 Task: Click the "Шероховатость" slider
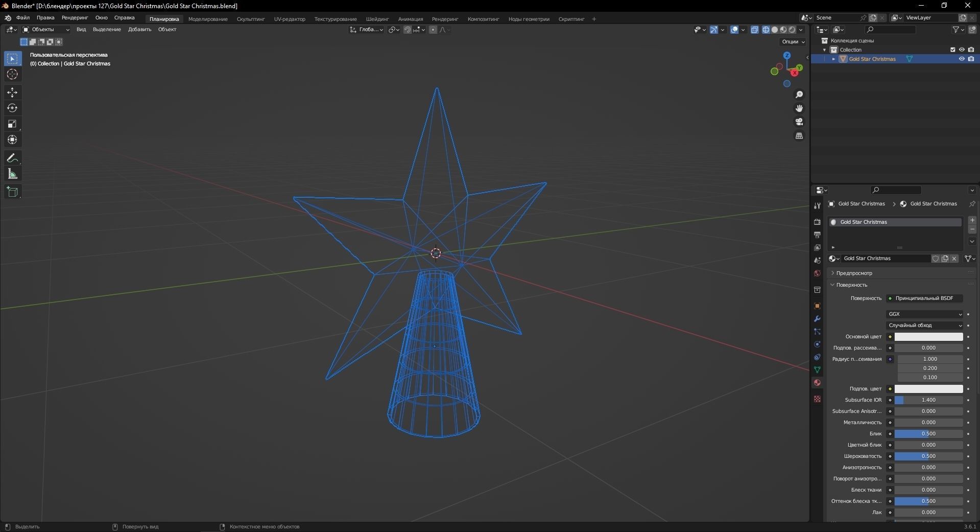[928, 456]
